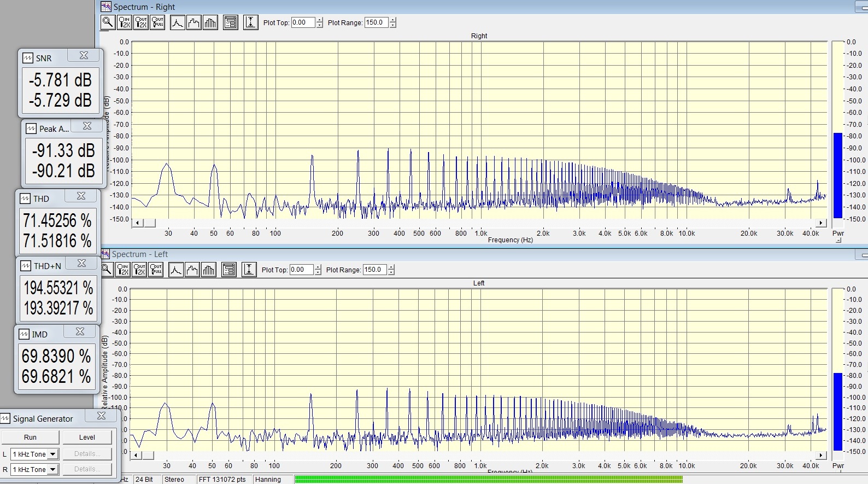
Task: Select stepped plot style in Left spectrum
Action: click(x=192, y=270)
